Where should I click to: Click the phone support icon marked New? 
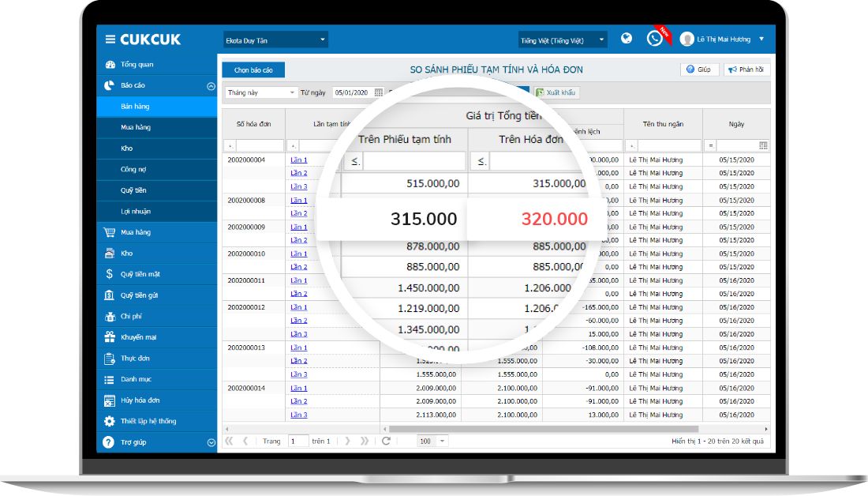(x=654, y=38)
